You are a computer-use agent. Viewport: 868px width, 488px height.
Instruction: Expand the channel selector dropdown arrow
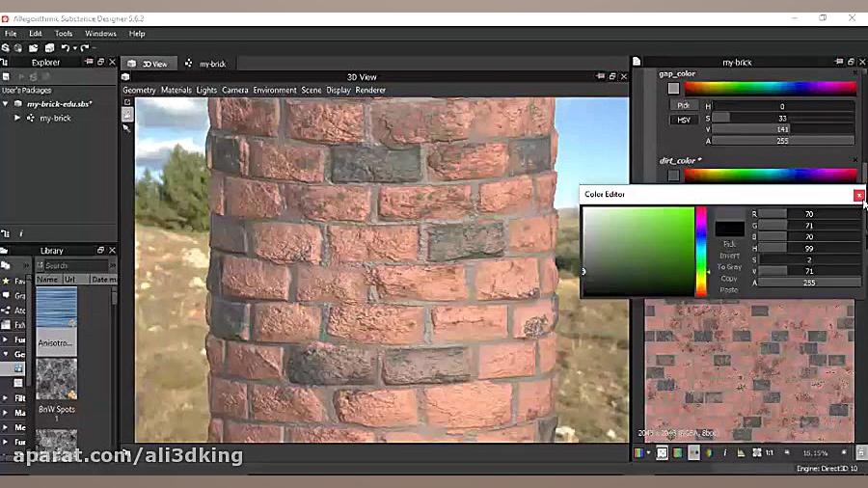click(x=648, y=453)
